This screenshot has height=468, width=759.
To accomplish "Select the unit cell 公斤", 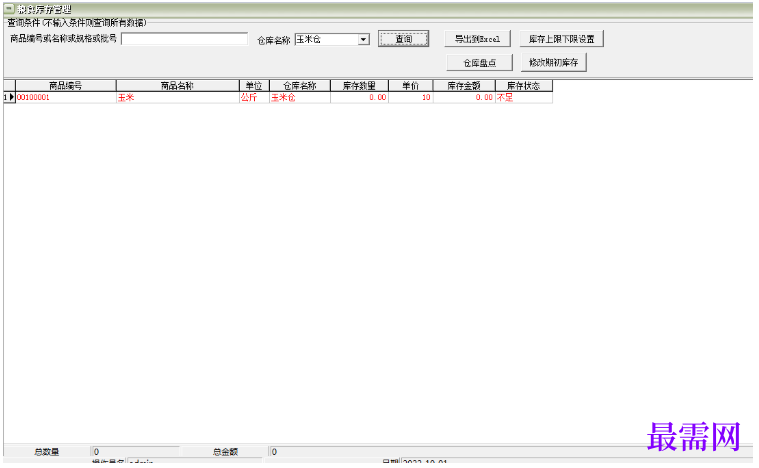I will [254, 97].
